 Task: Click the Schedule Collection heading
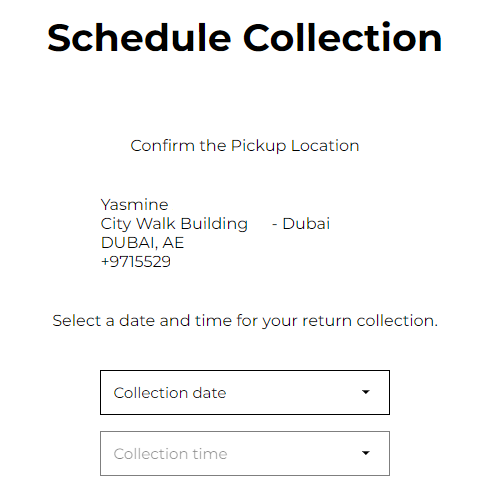pos(245,38)
